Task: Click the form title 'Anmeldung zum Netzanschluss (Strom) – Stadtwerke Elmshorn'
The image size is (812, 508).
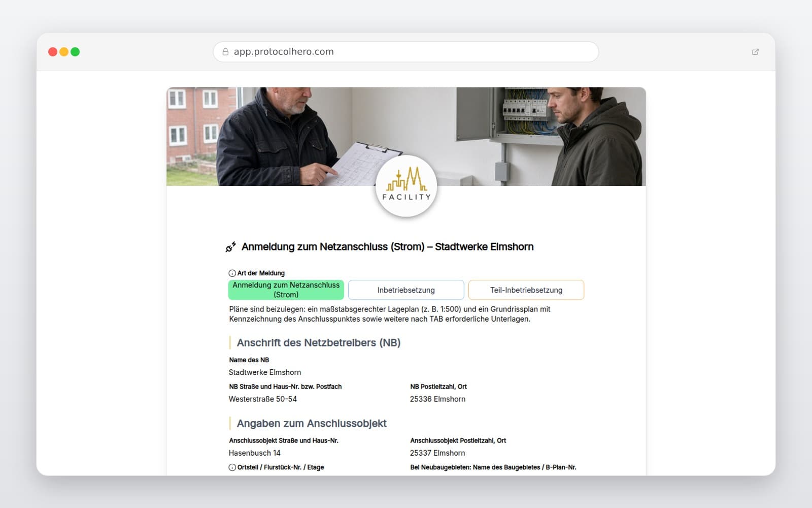Action: (388, 247)
